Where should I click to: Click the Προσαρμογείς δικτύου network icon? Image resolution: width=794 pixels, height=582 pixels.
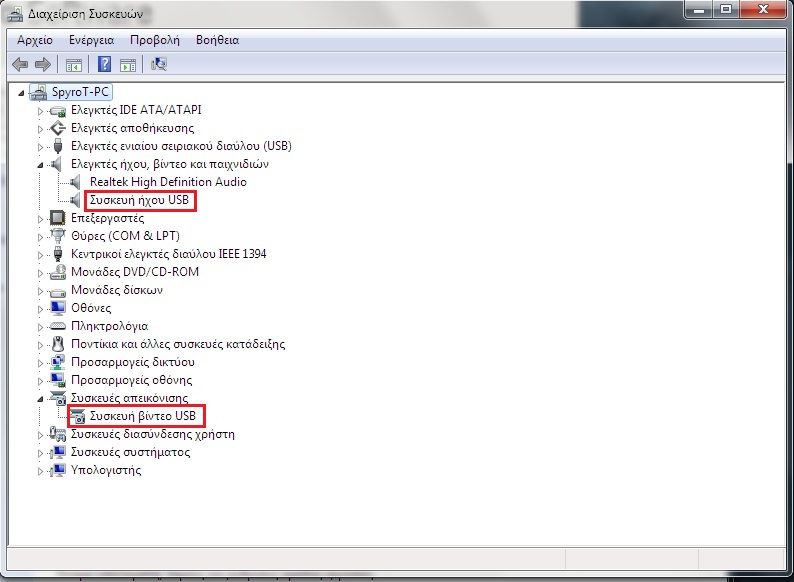click(58, 362)
